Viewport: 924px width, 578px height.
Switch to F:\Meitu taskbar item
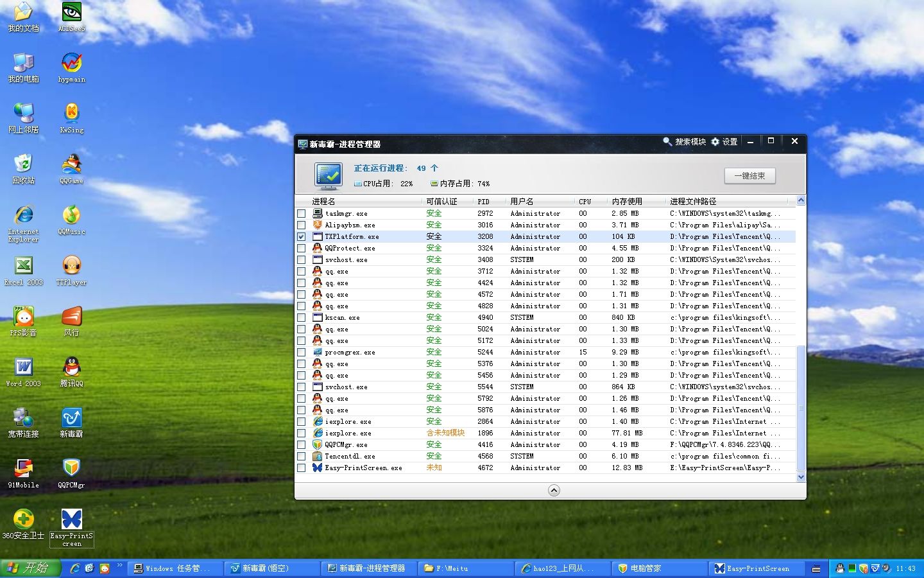click(466, 568)
